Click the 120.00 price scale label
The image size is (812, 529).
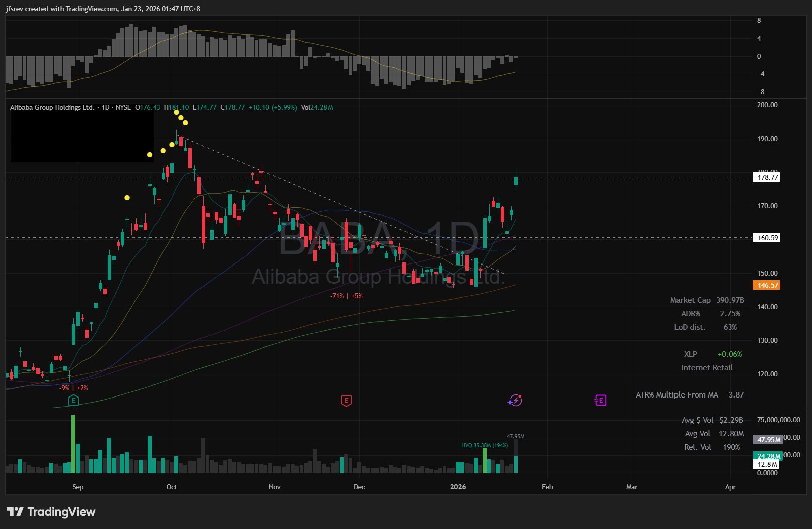point(767,374)
